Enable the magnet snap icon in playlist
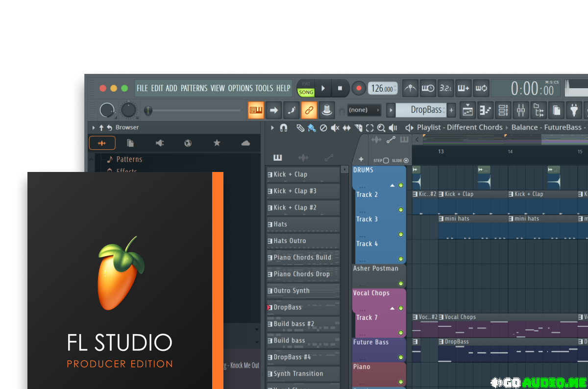Image resolution: width=588 pixels, height=389 pixels. (x=283, y=128)
